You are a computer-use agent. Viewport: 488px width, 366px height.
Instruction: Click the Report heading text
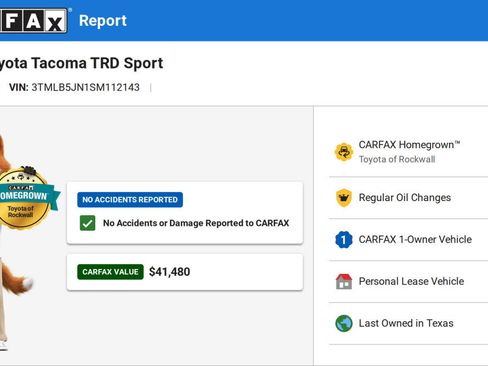[x=103, y=21]
